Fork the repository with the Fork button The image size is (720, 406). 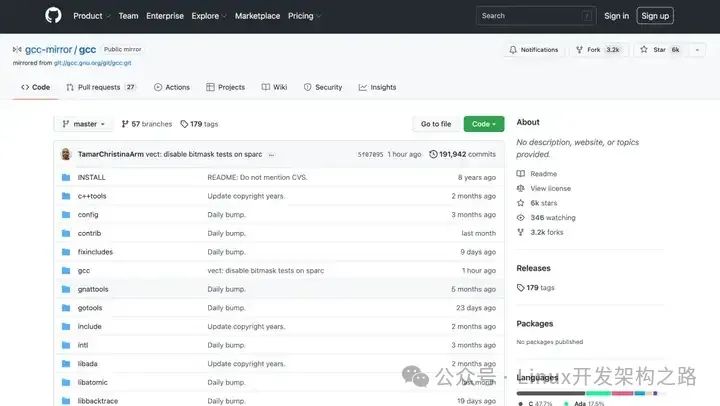click(x=599, y=50)
